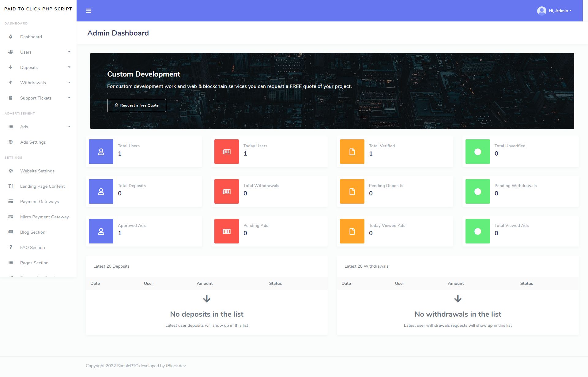This screenshot has width=588, height=377.
Task: Open Website Settings in sidebar
Action: coord(37,171)
